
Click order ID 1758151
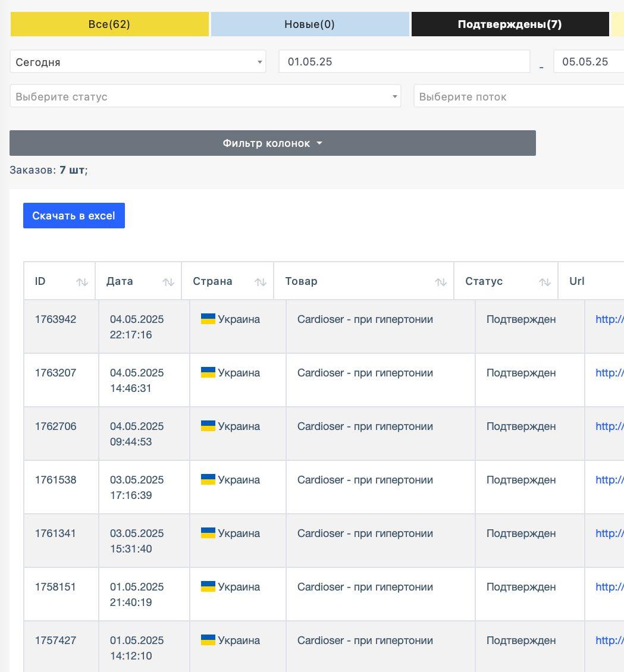pyautogui.click(x=56, y=587)
